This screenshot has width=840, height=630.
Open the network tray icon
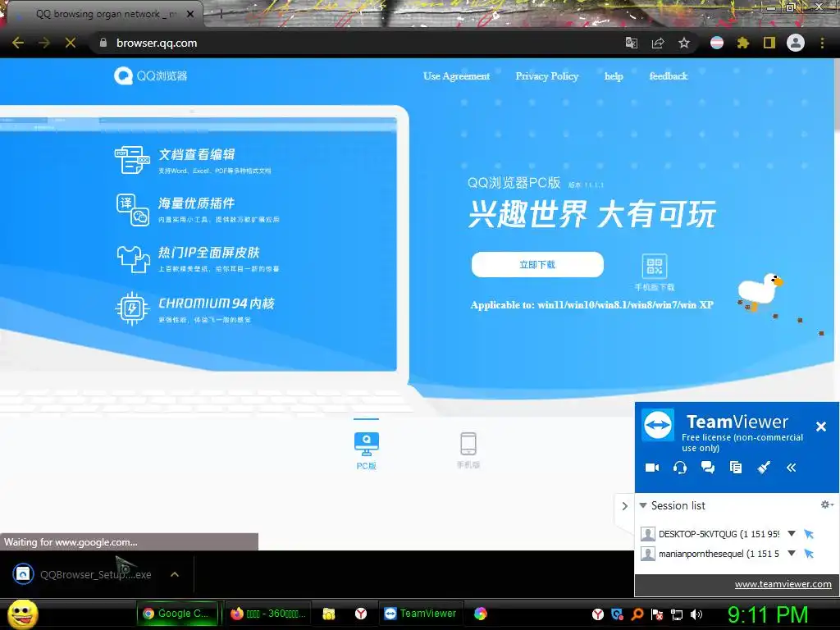677,614
